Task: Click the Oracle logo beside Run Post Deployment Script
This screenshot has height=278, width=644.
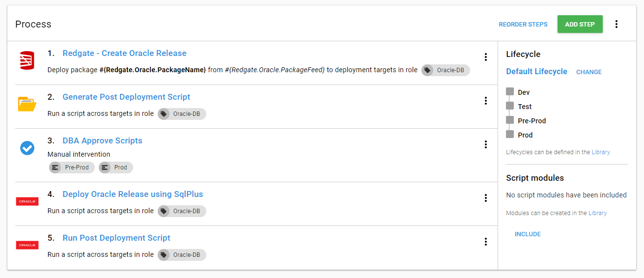Action: click(27, 245)
